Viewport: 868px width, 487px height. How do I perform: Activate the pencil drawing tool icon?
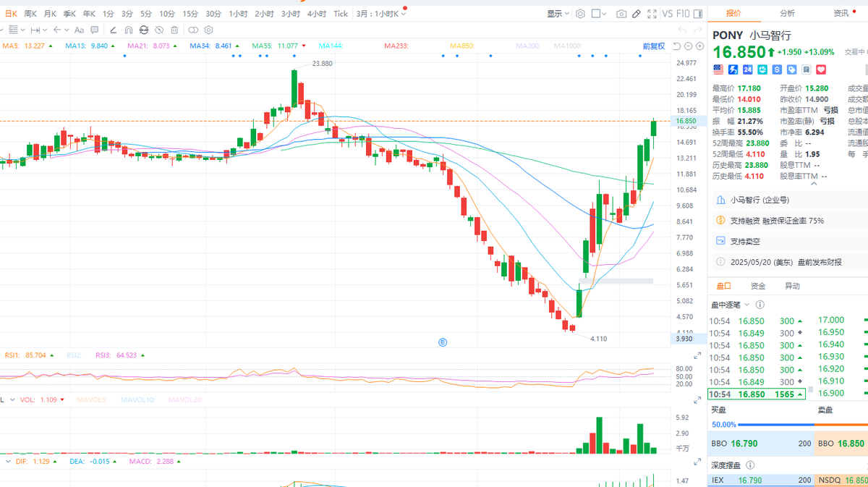[637, 14]
